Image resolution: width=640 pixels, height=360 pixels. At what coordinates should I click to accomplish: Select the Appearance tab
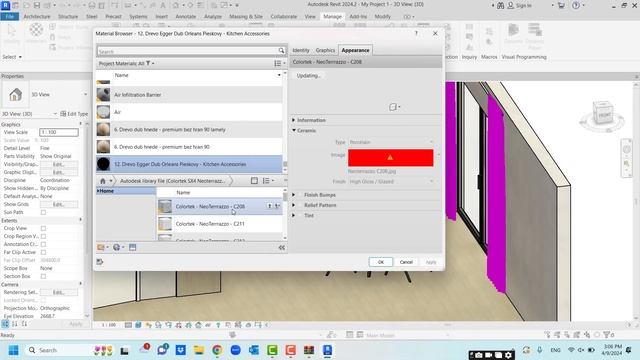[x=355, y=50]
